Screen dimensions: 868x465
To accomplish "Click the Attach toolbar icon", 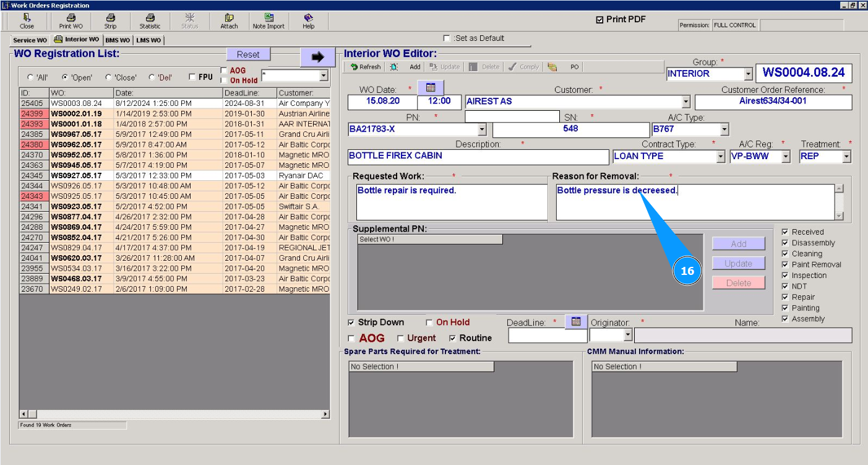I will point(229,21).
